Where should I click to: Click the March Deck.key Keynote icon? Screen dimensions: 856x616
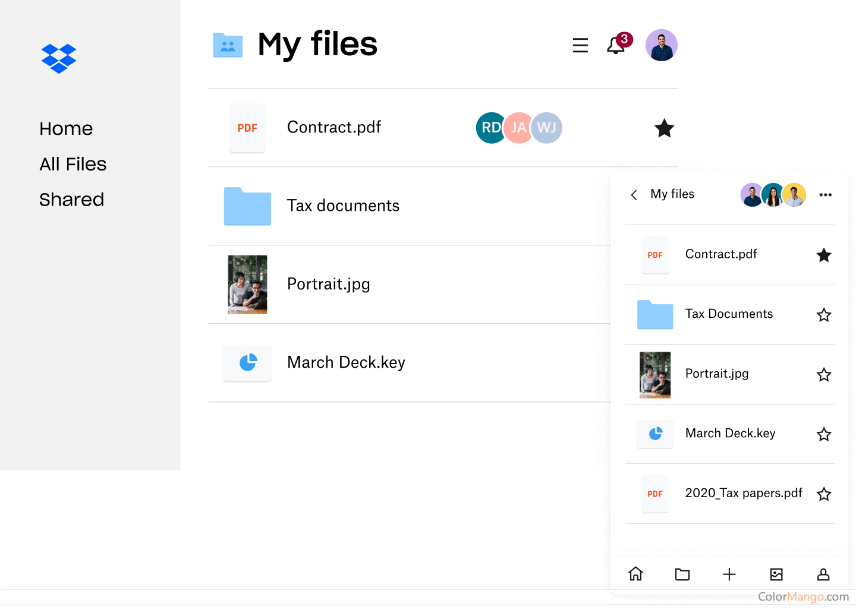coord(247,363)
